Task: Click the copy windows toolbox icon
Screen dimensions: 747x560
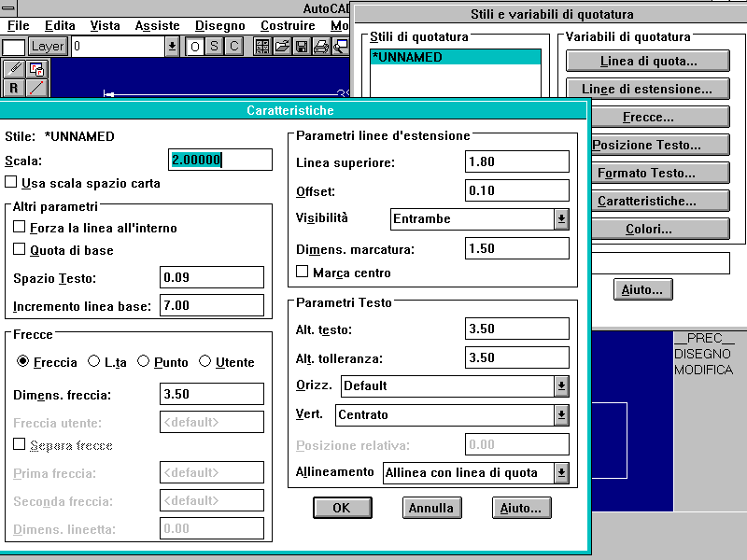Action: 36,69
